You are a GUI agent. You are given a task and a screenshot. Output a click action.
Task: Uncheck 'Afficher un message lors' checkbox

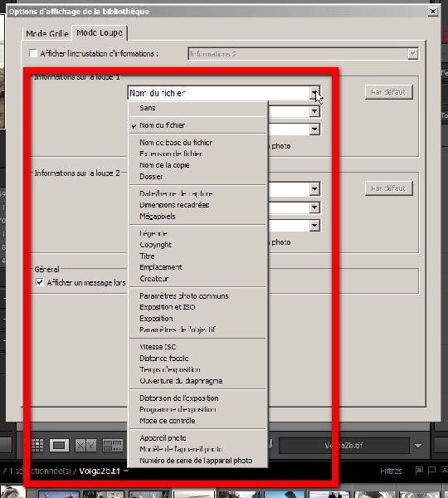coord(40,282)
